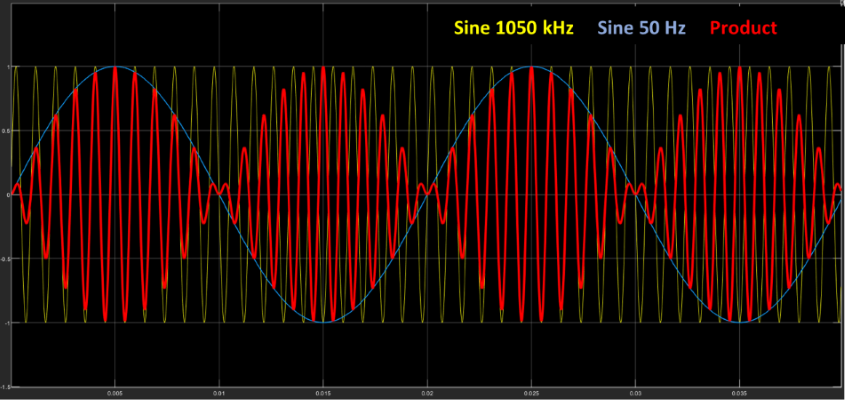Click the 0.5 amplitude axis tick label
This screenshot has height=400, width=845.
(8, 130)
